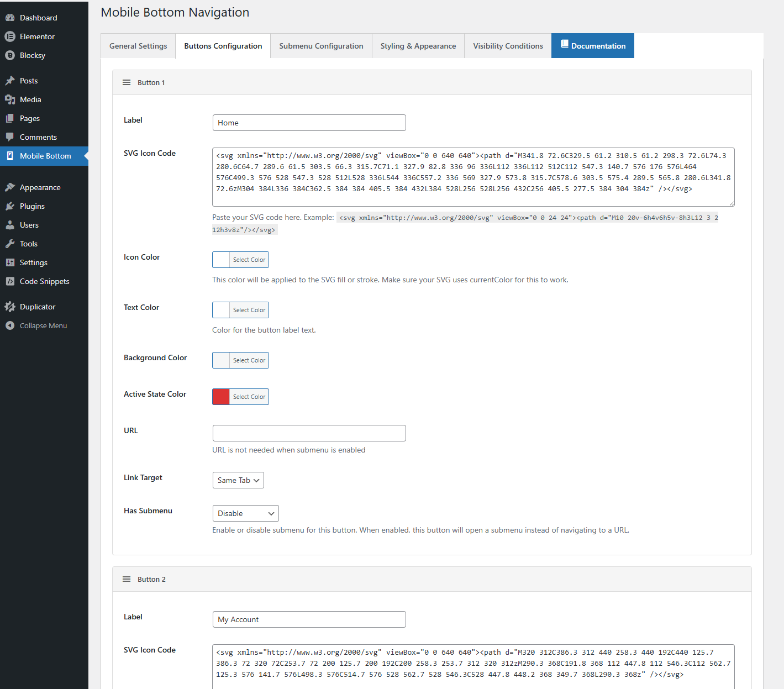The height and width of the screenshot is (689, 784).
Task: Open Elementor via its sidebar icon
Action: click(x=10, y=36)
